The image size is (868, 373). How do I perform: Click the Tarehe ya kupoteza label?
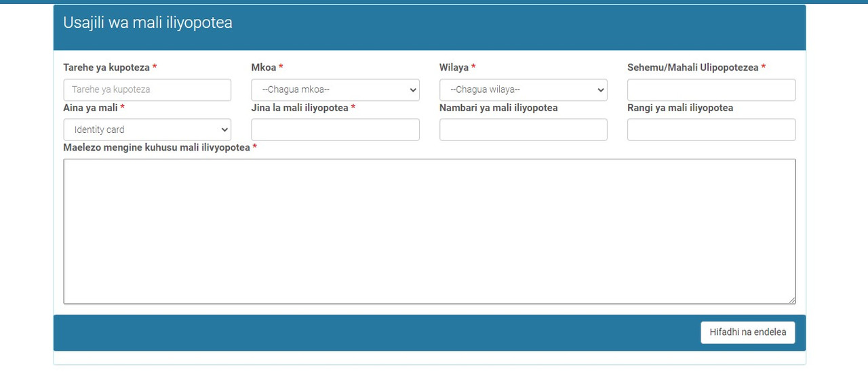[106, 68]
